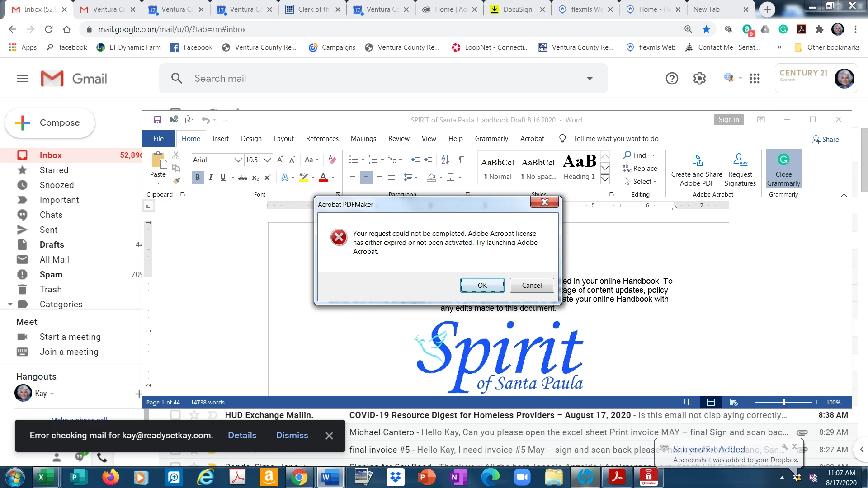Click OK in Acrobat PDFMaker dialog

pos(482,286)
